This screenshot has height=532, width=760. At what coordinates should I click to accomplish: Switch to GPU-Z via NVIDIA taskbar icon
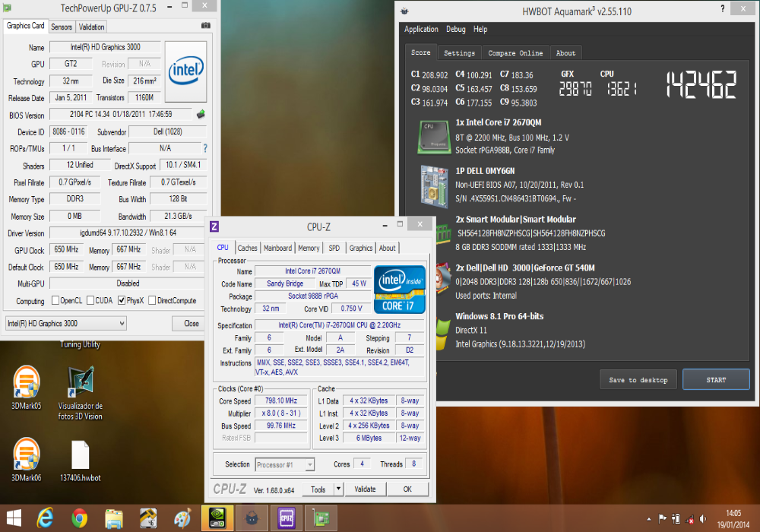click(217, 518)
